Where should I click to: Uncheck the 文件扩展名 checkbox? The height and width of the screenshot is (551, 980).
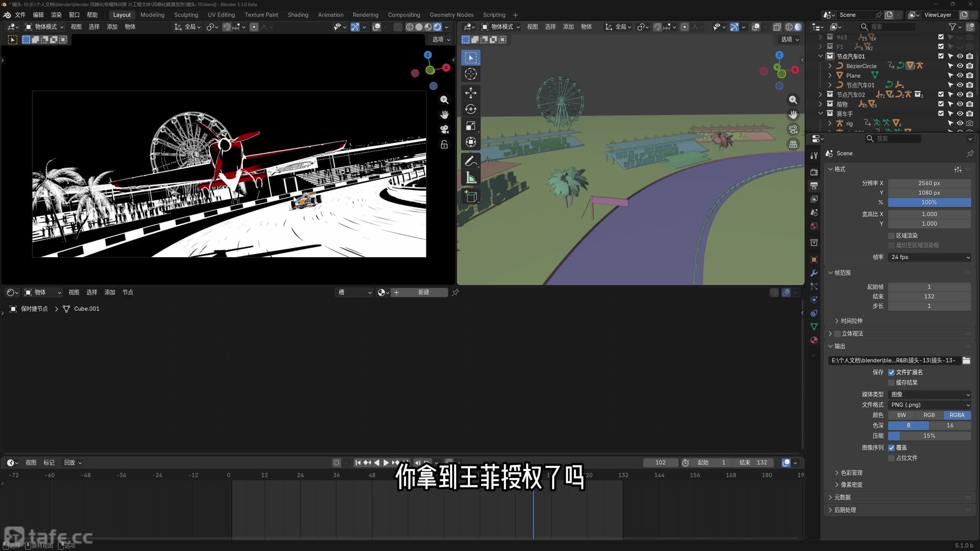(x=891, y=372)
